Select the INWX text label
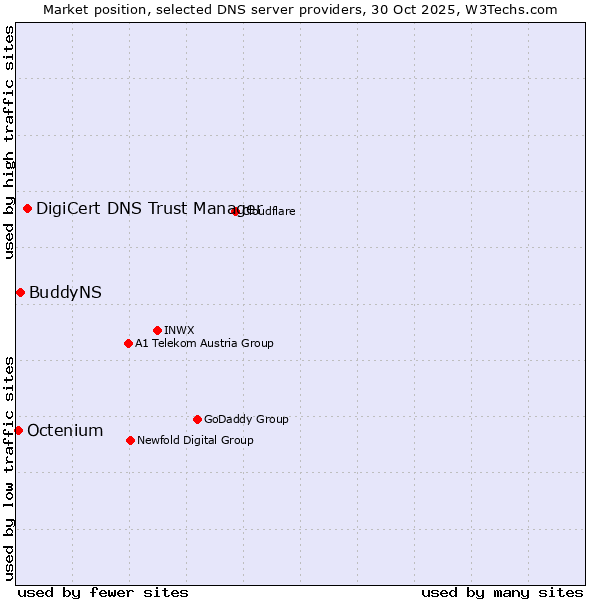Viewport: 600px width, 600px height. tap(179, 330)
